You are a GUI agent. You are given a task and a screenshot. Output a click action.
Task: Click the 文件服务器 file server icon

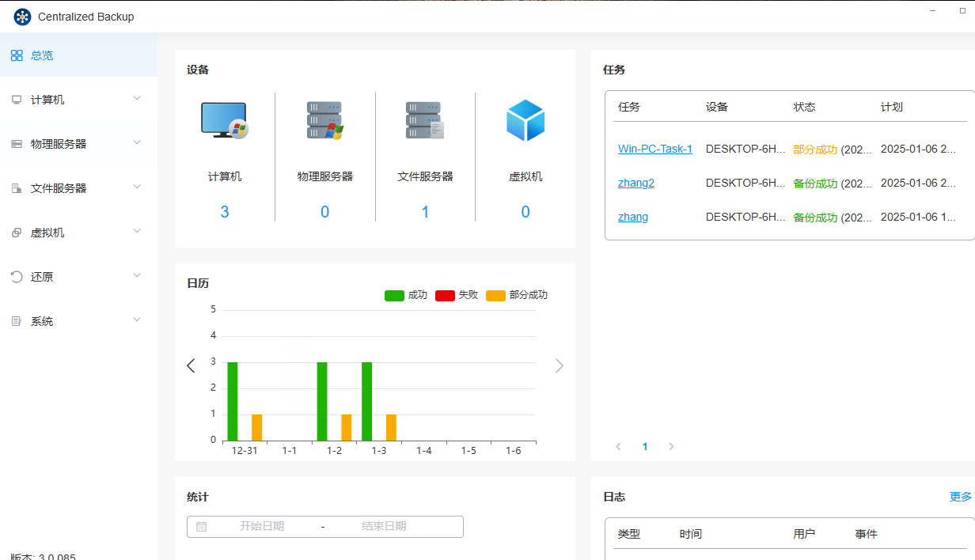coord(425,121)
